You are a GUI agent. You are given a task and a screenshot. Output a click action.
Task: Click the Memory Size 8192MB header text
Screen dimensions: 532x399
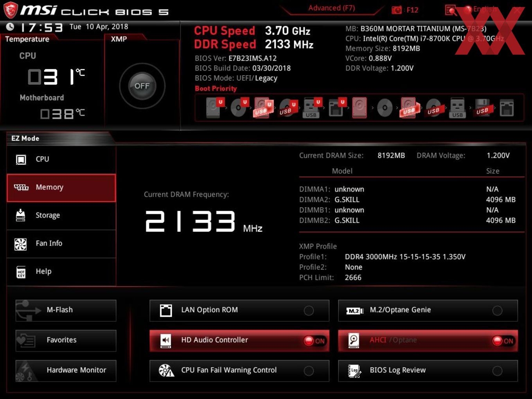coord(383,49)
